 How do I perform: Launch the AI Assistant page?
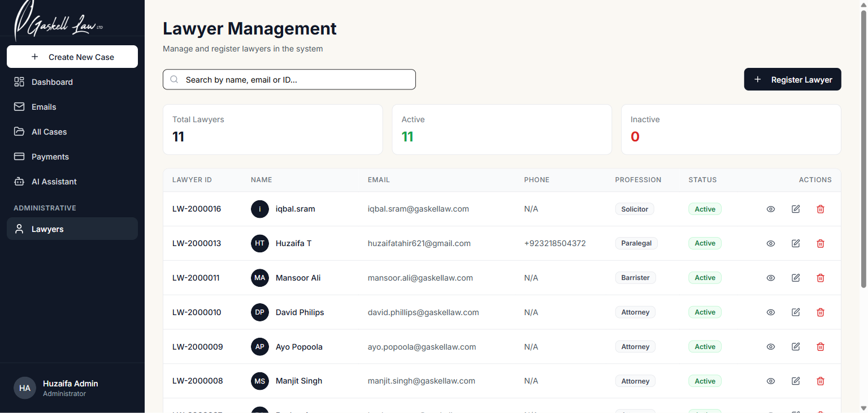click(54, 182)
